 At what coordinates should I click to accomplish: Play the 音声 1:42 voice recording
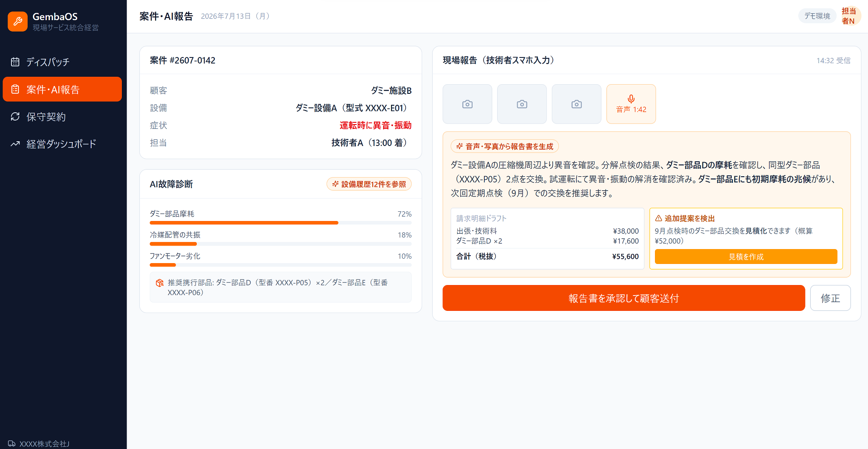tap(631, 104)
